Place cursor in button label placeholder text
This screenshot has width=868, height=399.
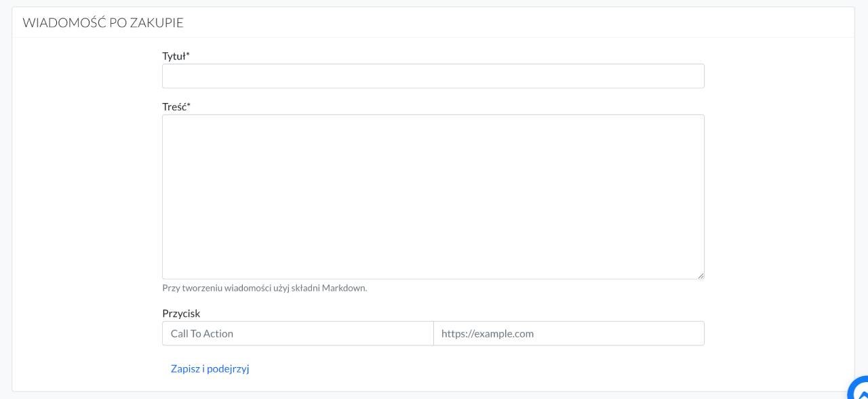202,333
